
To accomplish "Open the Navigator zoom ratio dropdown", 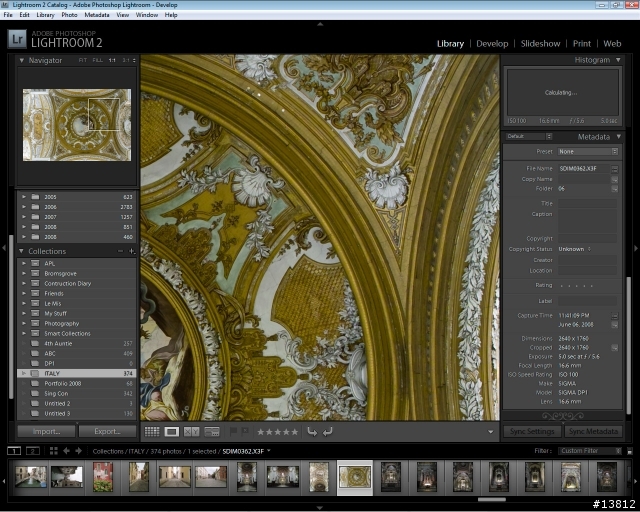I will pos(134,60).
